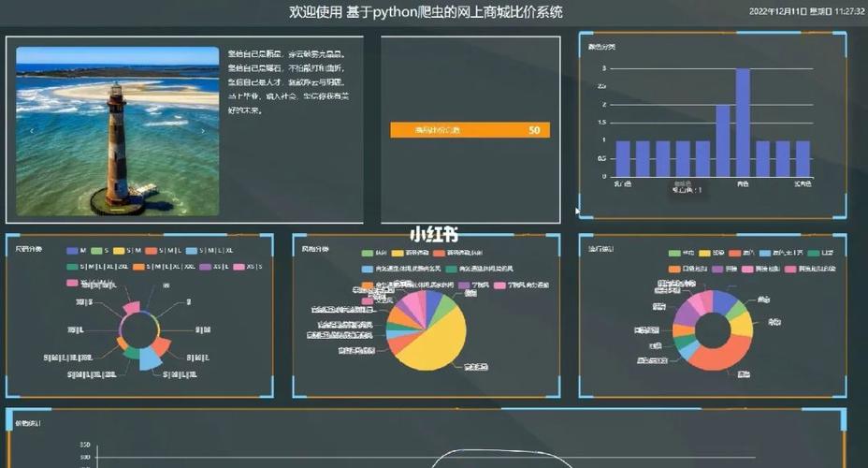Toggle the yellow legend swatch of the style pie
Screen dimensions: 868x468
tap(398, 253)
